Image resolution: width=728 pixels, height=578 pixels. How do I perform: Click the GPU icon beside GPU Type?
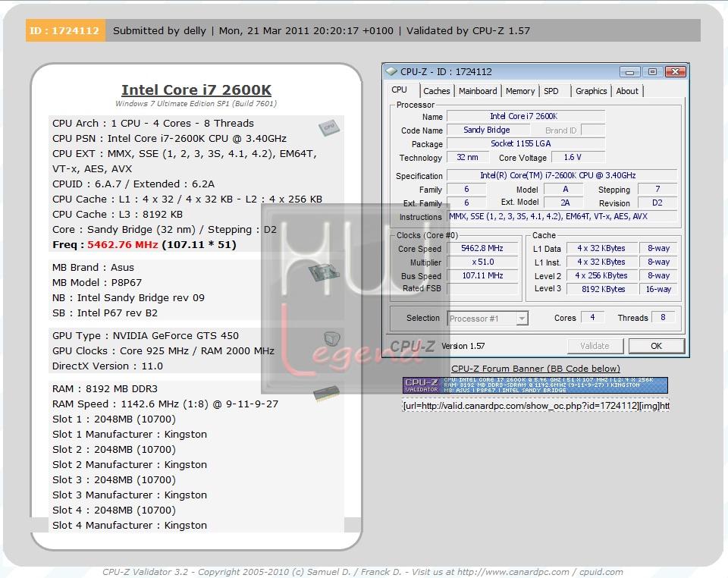[x=331, y=338]
